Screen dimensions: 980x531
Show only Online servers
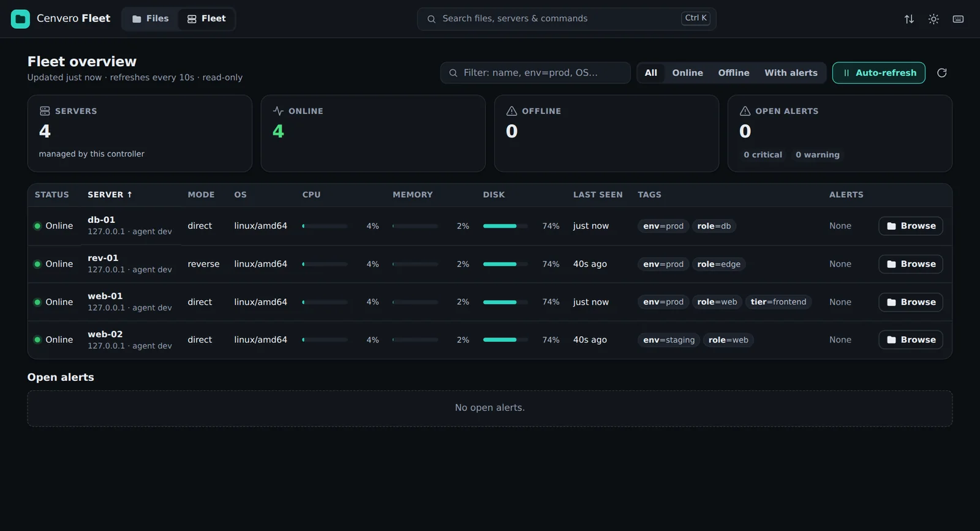[x=688, y=73]
